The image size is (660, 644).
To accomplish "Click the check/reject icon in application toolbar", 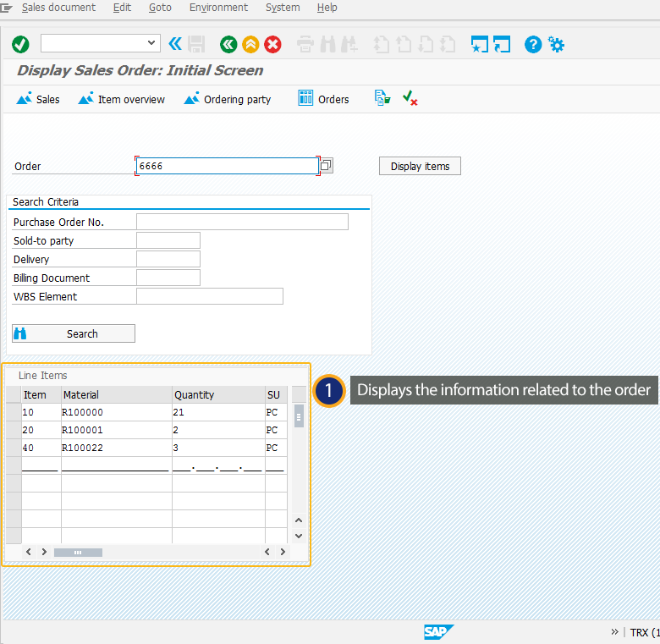I will point(410,98).
